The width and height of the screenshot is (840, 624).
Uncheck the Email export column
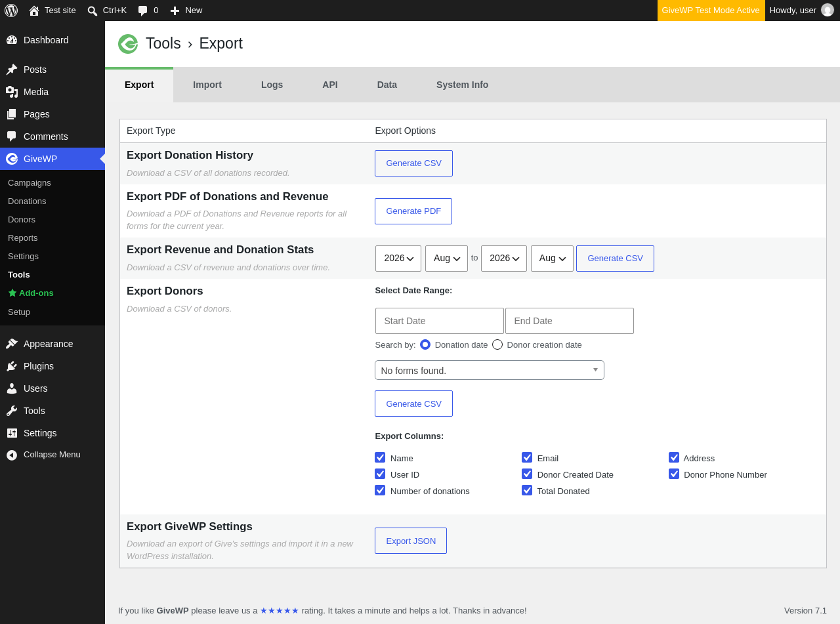[x=527, y=457]
